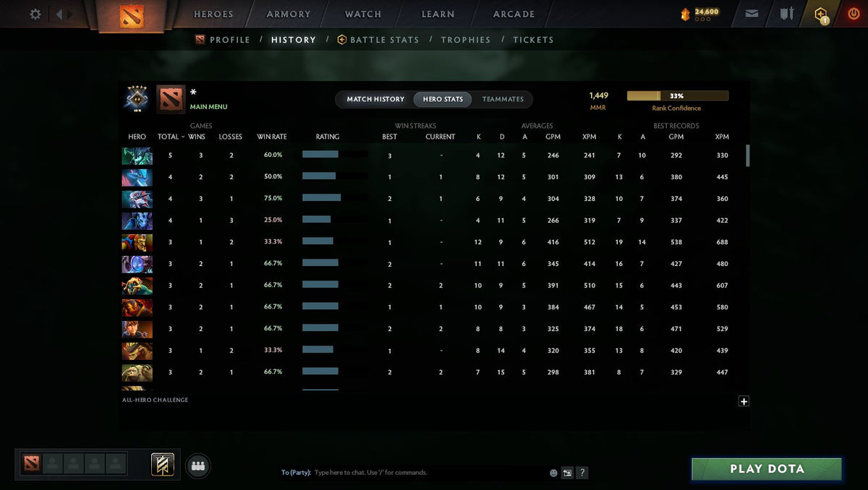Click the All-Hero Challenge label
868x490 pixels.
pos(156,400)
